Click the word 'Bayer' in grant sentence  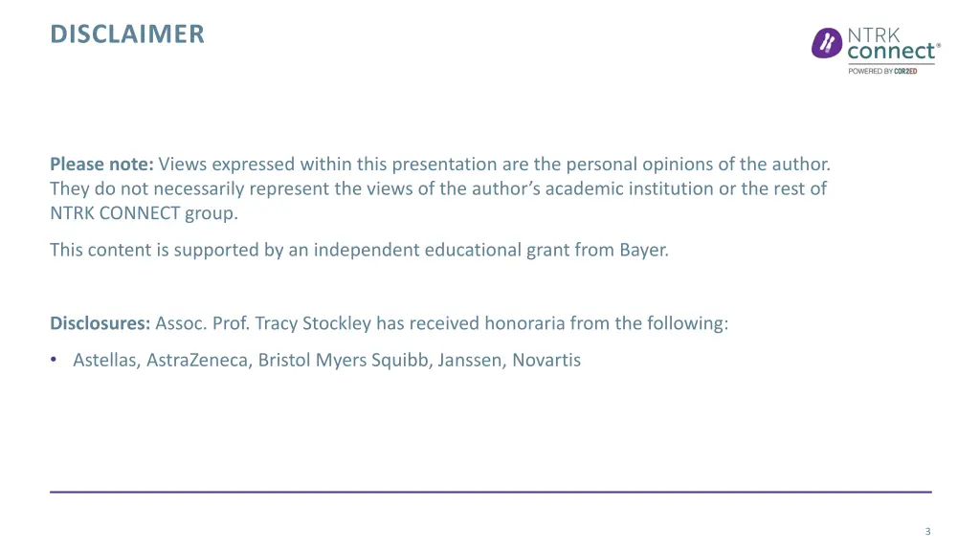(642, 251)
